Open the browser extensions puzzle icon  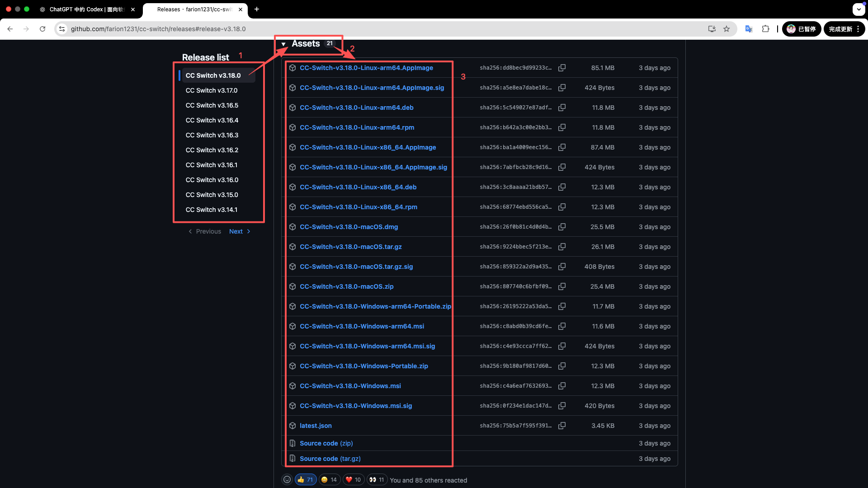pyautogui.click(x=765, y=29)
